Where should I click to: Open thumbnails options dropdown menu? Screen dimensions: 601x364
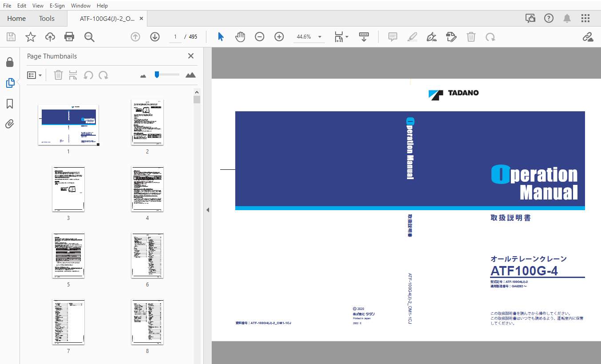coord(35,75)
